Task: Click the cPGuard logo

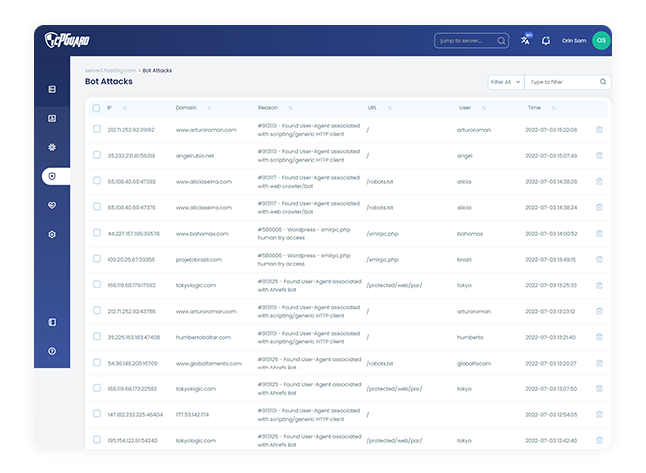Action: pyautogui.click(x=67, y=41)
